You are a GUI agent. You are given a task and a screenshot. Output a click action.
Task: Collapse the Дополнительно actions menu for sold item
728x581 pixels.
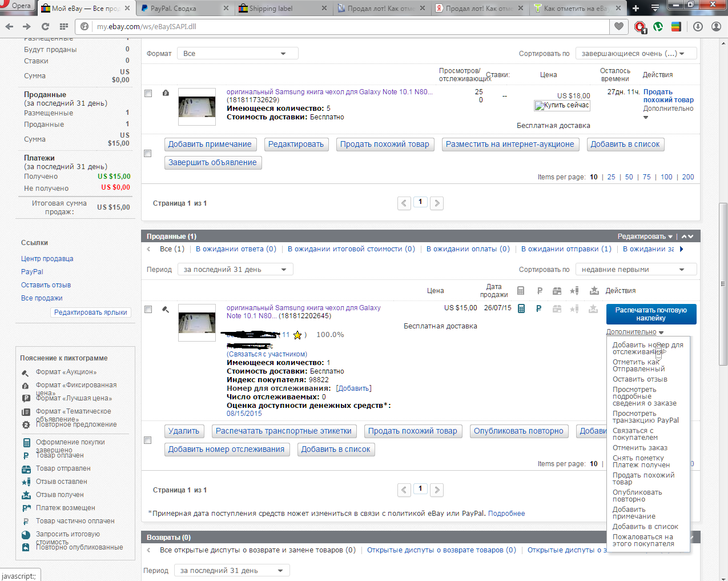point(635,332)
